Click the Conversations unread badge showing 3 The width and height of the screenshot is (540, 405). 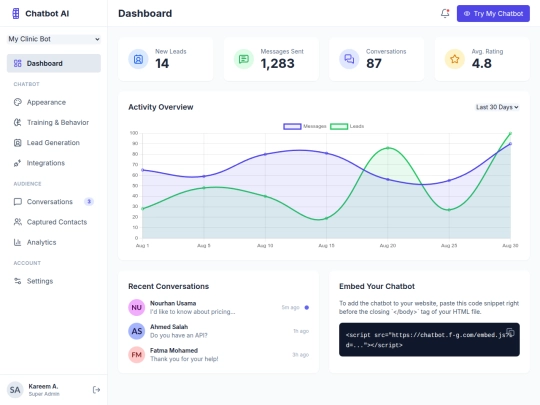click(89, 202)
